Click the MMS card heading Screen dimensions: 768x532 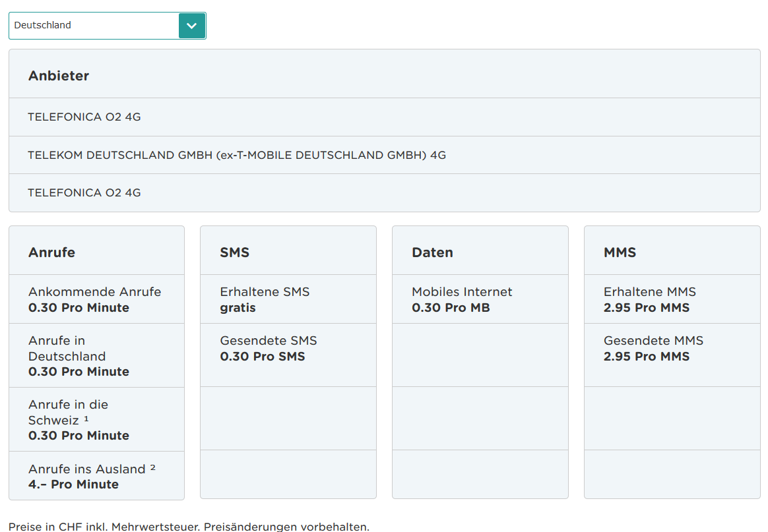pos(620,252)
